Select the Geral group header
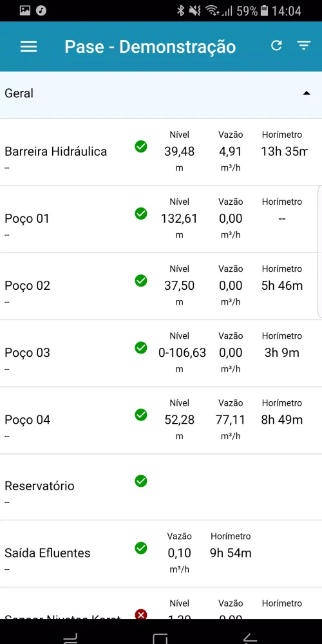322x644 pixels. tap(161, 95)
